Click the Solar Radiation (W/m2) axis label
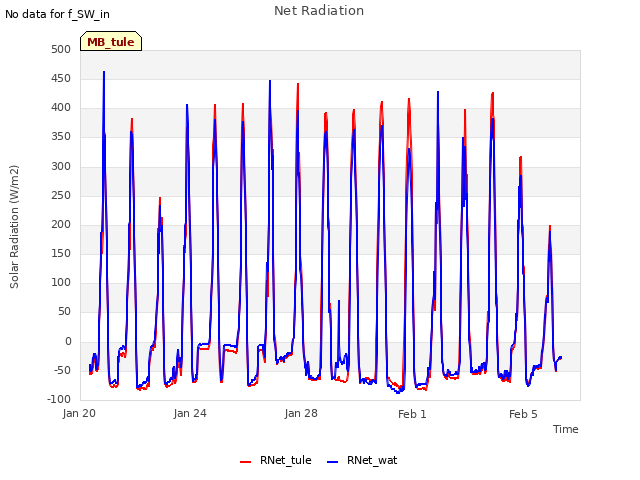This screenshot has width=640, height=480. (14, 227)
